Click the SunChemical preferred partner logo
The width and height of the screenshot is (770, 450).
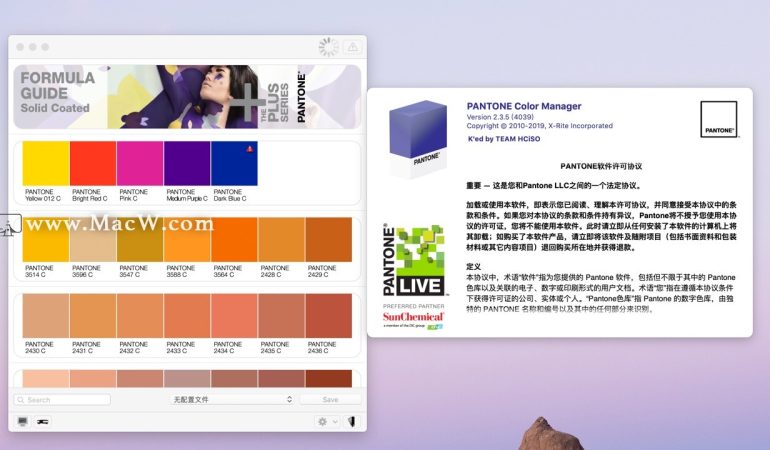pyautogui.click(x=412, y=319)
